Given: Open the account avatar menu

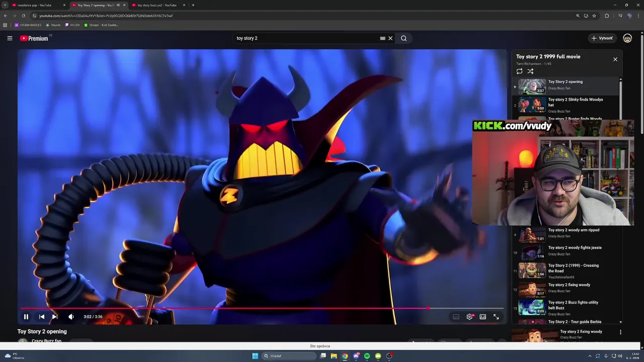Looking at the screenshot, I should click(x=627, y=38).
